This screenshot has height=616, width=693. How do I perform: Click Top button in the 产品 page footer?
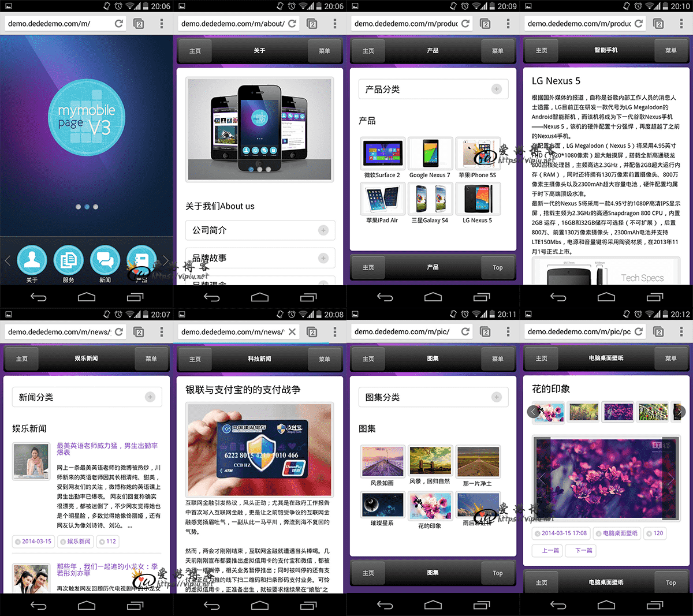click(x=498, y=267)
